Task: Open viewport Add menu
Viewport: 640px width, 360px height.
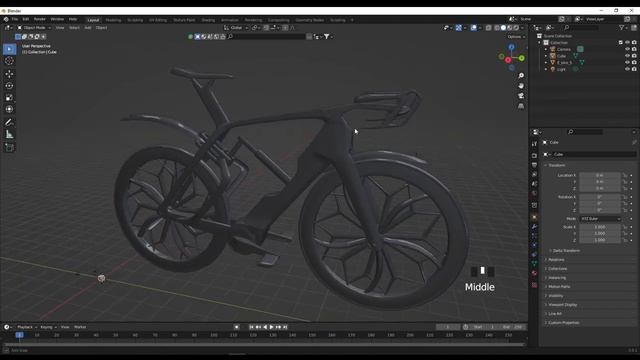Action: click(x=88, y=28)
